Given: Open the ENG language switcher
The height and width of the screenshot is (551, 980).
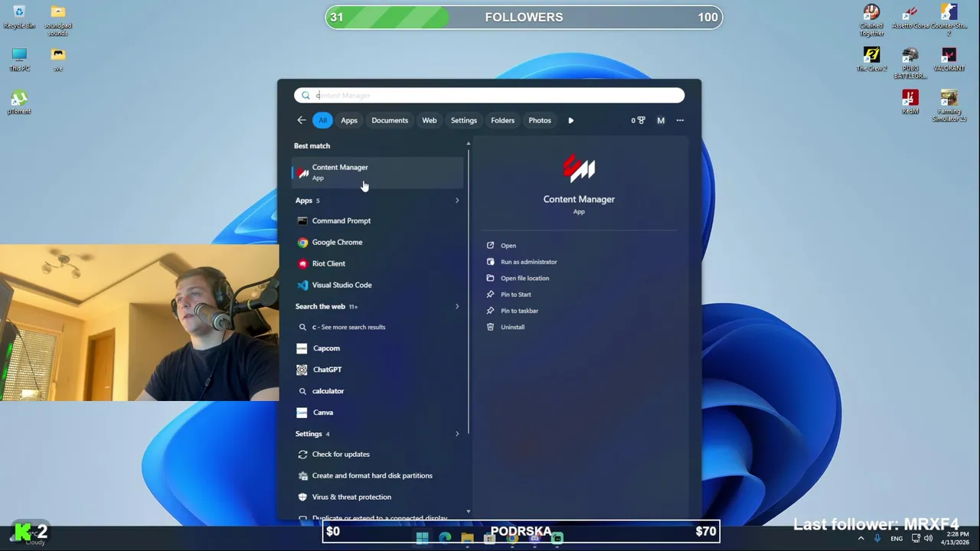Looking at the screenshot, I should (897, 539).
